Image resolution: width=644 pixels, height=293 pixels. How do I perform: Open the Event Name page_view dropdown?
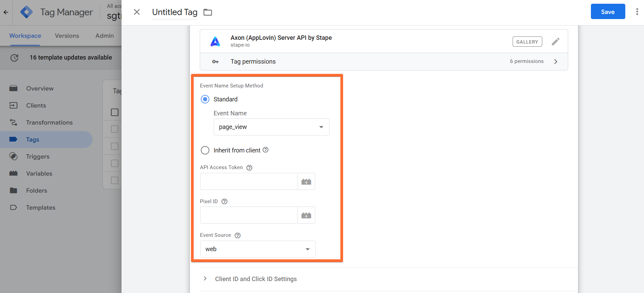(271, 127)
